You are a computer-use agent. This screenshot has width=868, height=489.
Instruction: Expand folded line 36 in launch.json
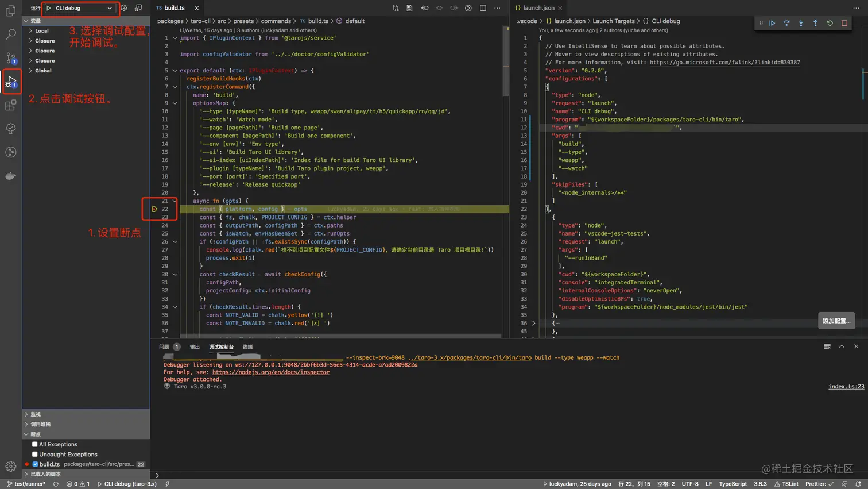pyautogui.click(x=534, y=323)
